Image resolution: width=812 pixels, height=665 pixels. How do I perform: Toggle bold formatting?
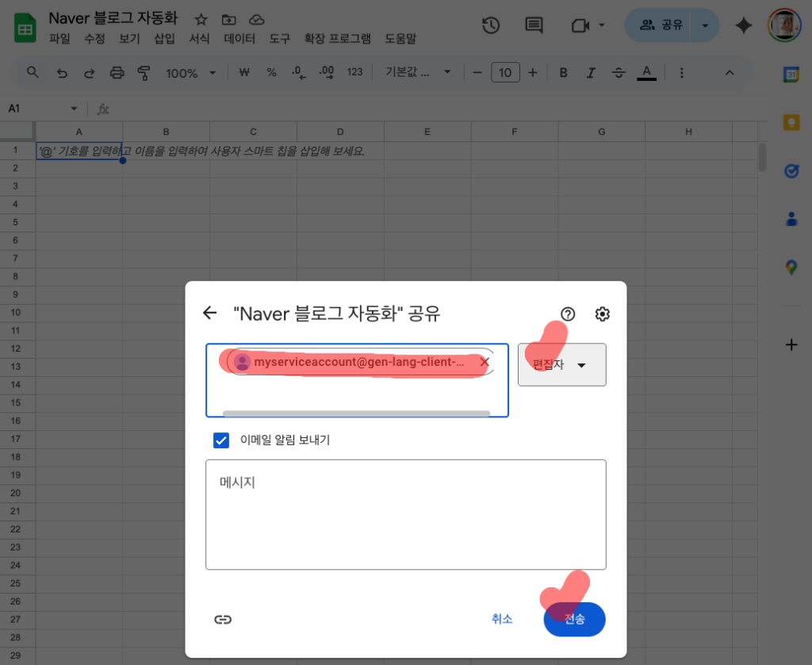563,72
